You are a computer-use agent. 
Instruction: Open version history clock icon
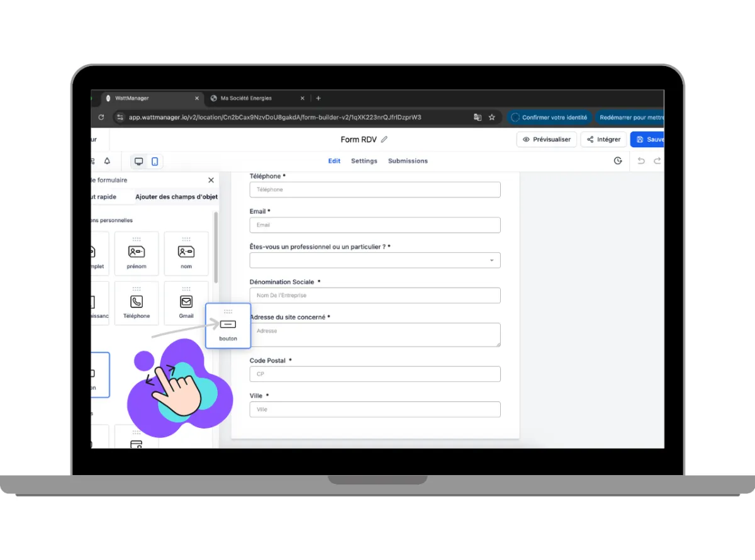pyautogui.click(x=618, y=161)
